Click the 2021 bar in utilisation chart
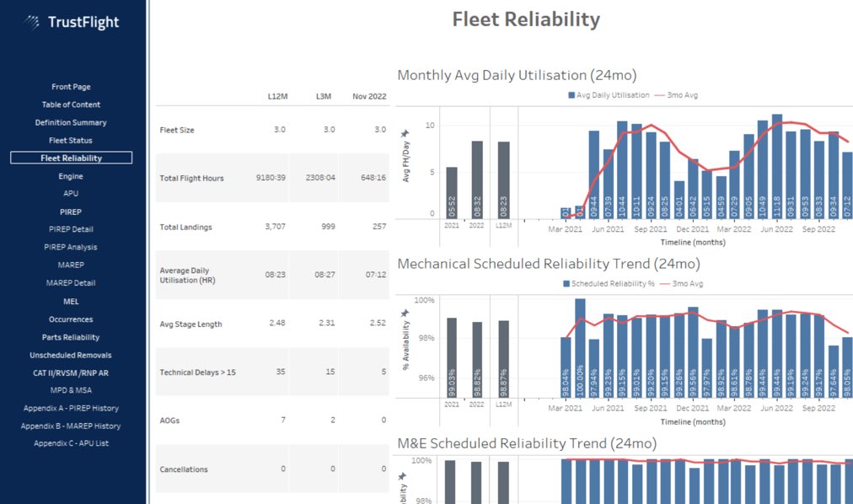The image size is (853, 504). 452,193
